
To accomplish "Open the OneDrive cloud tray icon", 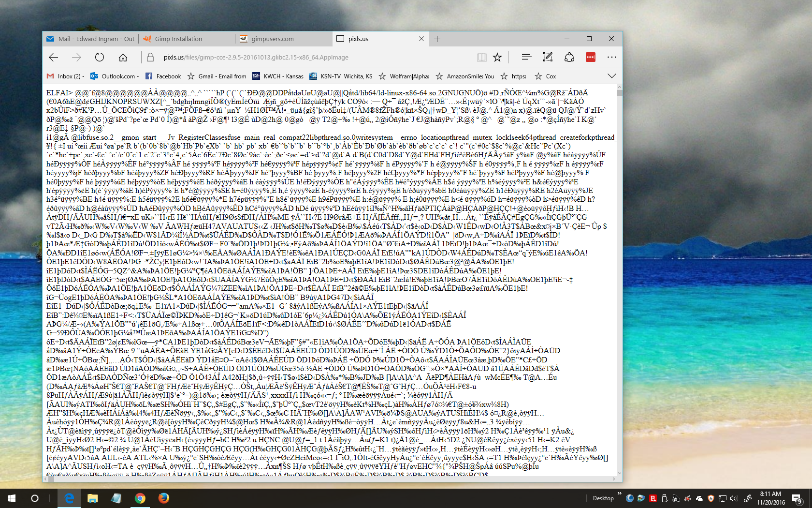I will [x=699, y=498].
